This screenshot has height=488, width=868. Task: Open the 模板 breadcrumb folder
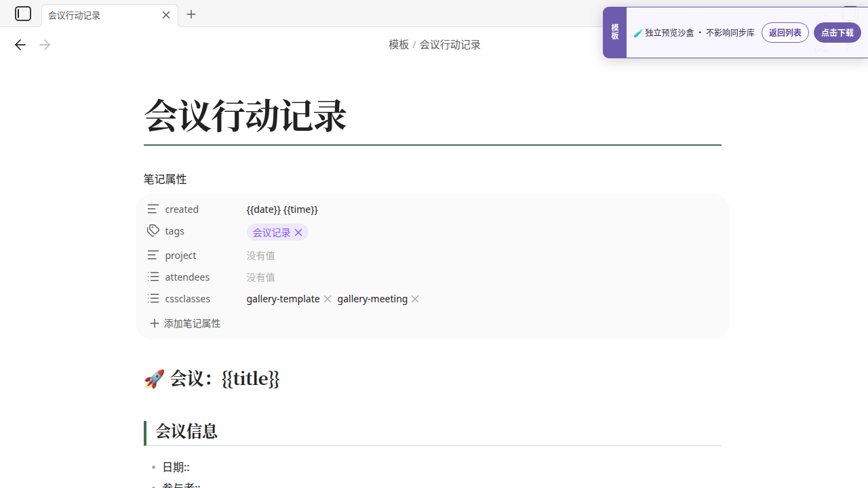(x=399, y=45)
